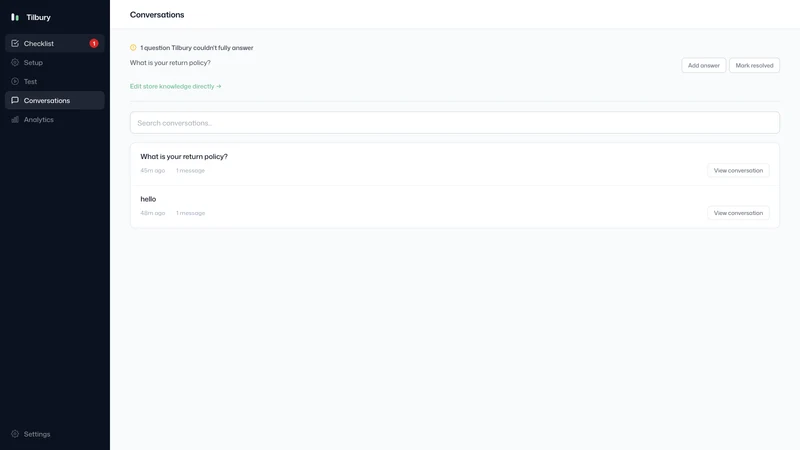
Task: Open the Setup section
Action: [x=55, y=62]
